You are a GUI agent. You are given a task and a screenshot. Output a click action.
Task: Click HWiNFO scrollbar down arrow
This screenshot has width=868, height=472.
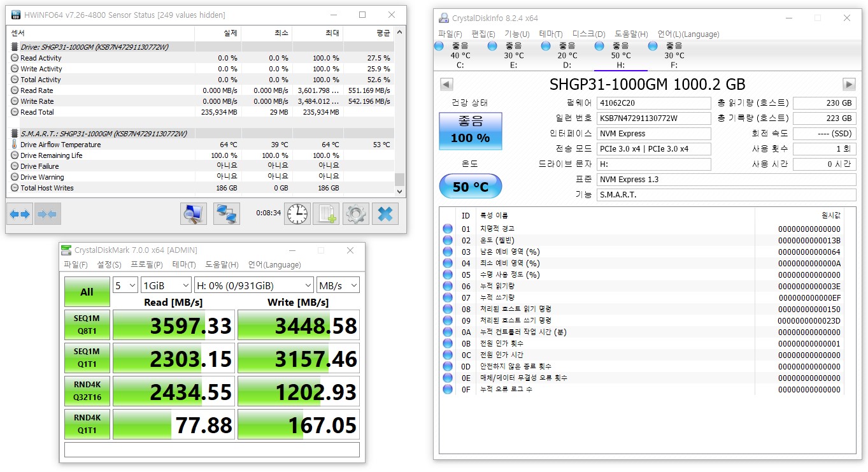coord(400,191)
